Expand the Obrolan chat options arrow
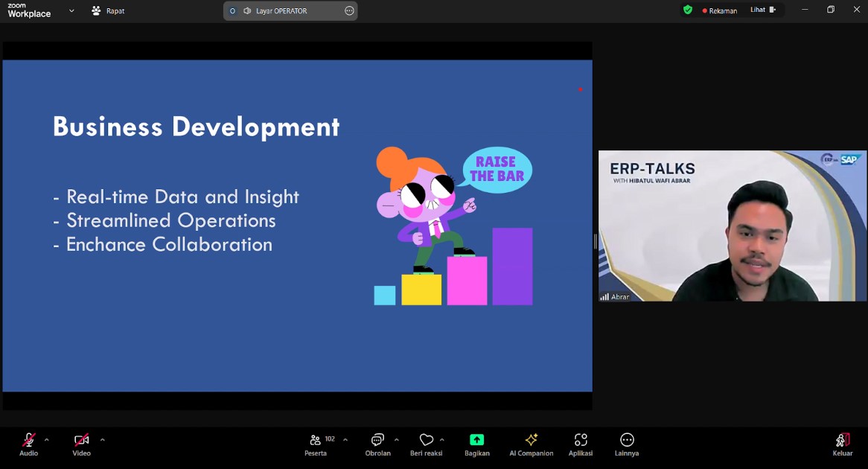 pos(396,439)
